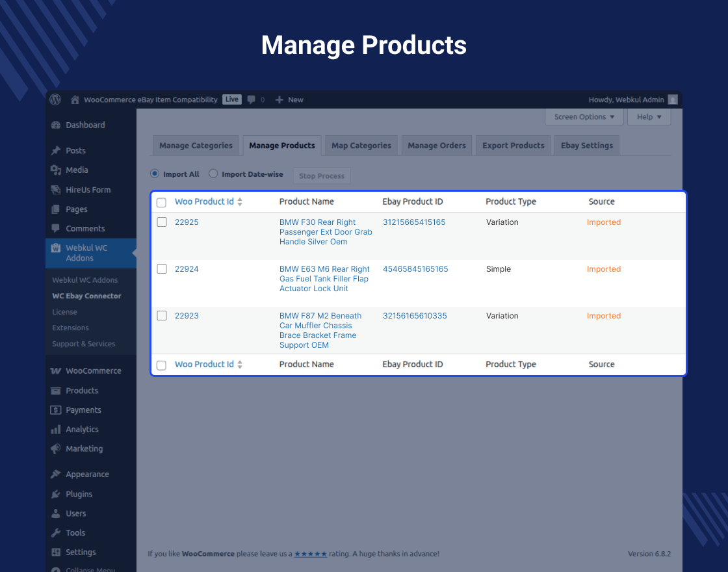Select the Import All radio button
Screen dimensions: 728x572
155,174
